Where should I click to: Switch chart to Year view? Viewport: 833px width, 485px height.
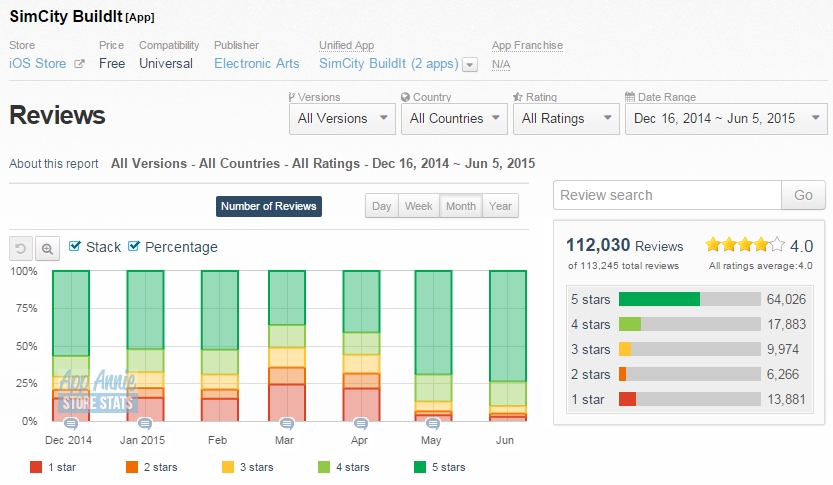(x=500, y=206)
